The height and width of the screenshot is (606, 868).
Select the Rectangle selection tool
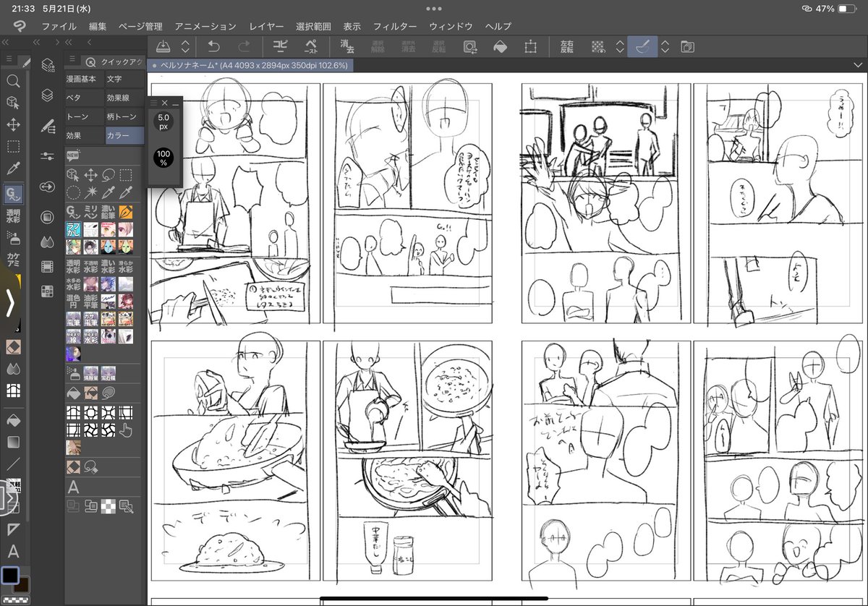pos(13,147)
